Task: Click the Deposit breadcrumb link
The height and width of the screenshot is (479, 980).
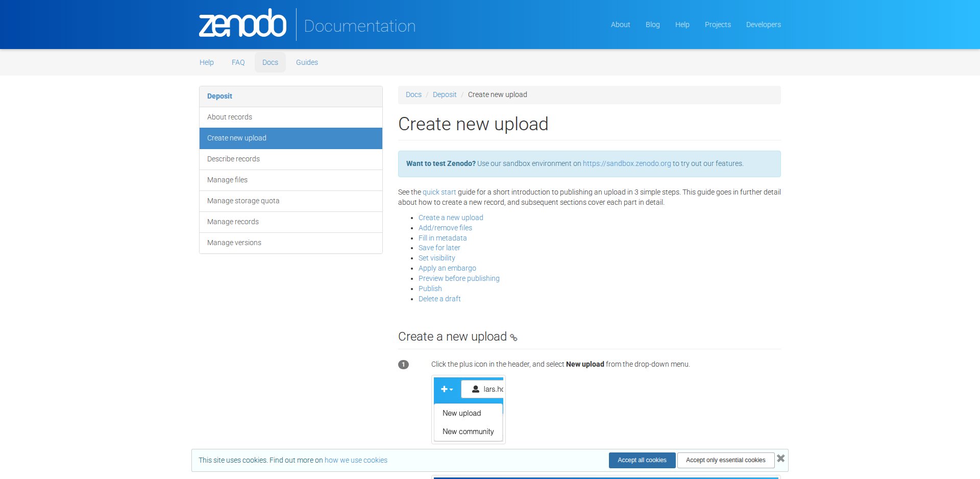Action: pos(445,94)
